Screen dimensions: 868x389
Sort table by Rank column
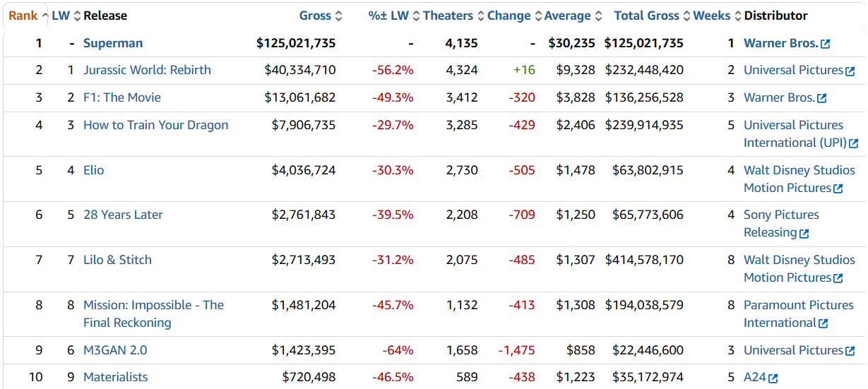[x=23, y=16]
